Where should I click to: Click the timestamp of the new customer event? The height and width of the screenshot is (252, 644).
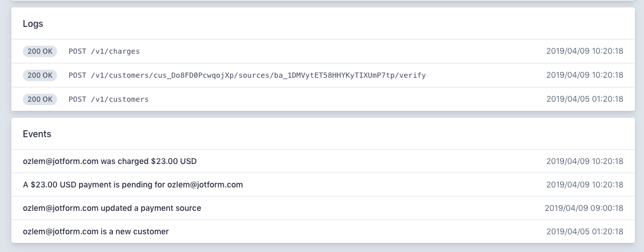[585, 231]
